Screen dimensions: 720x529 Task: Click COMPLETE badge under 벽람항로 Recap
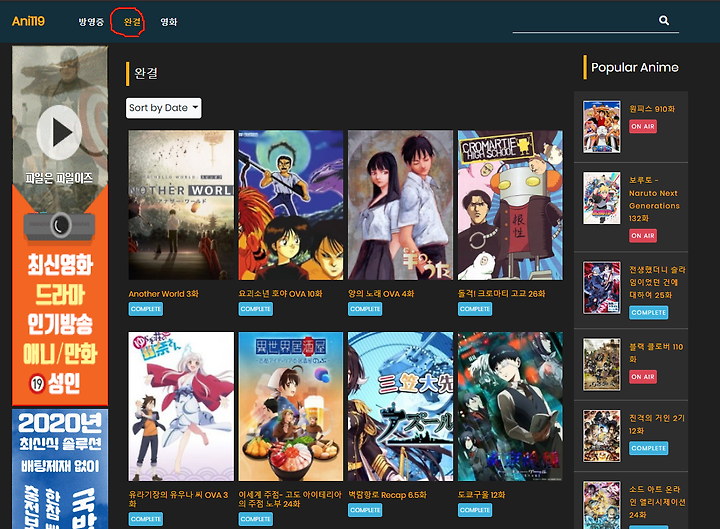(x=365, y=510)
